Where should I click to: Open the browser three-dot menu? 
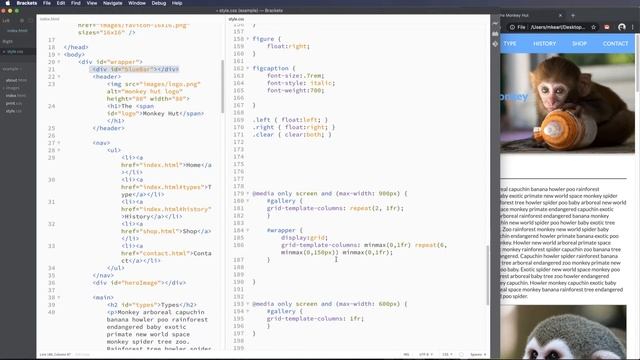(633, 27)
